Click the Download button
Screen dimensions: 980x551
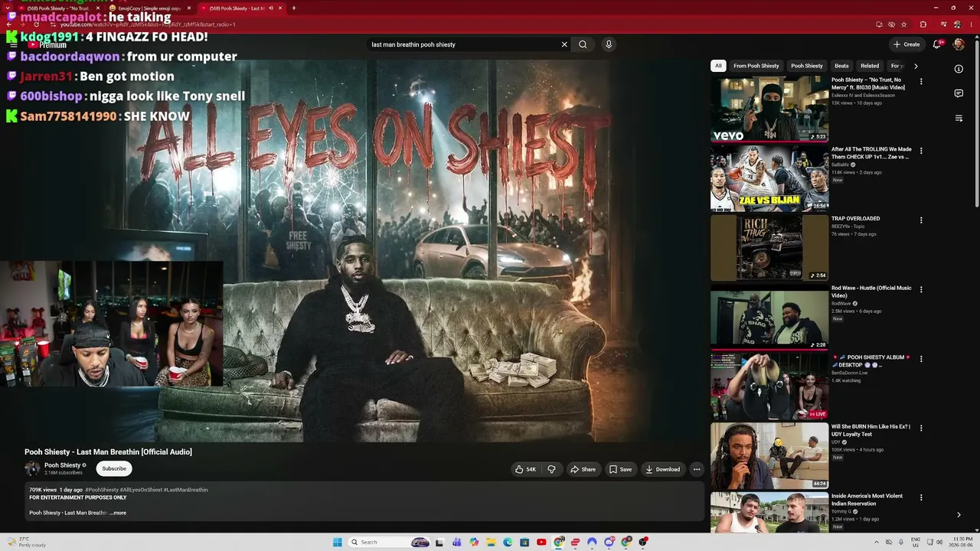663,469
